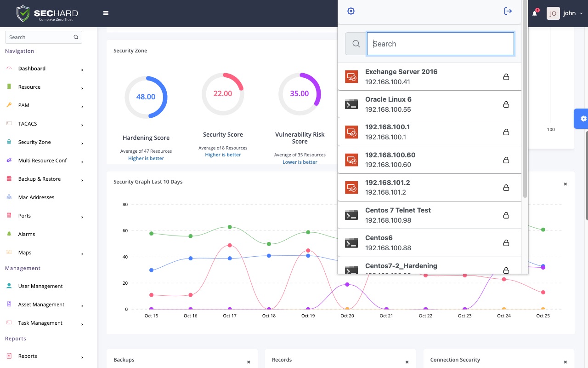Viewport: 588px width, 368px height.
Task: Click the lock icon for Oracle Linux 6
Action: (x=506, y=104)
